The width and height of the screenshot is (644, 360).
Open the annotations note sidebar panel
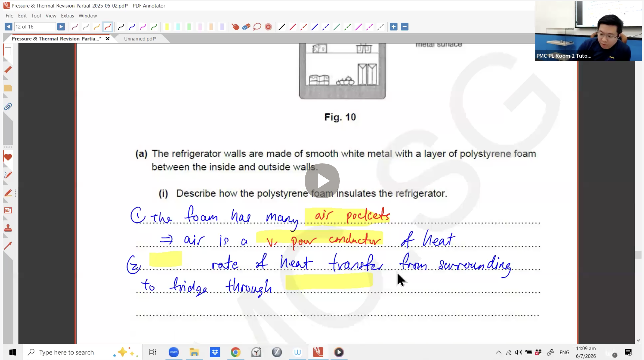tap(8, 88)
